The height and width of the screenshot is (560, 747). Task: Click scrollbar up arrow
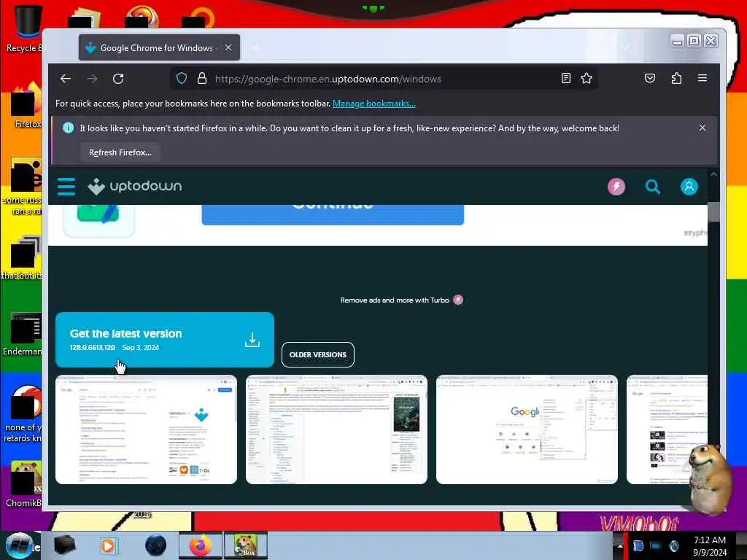pyautogui.click(x=713, y=174)
